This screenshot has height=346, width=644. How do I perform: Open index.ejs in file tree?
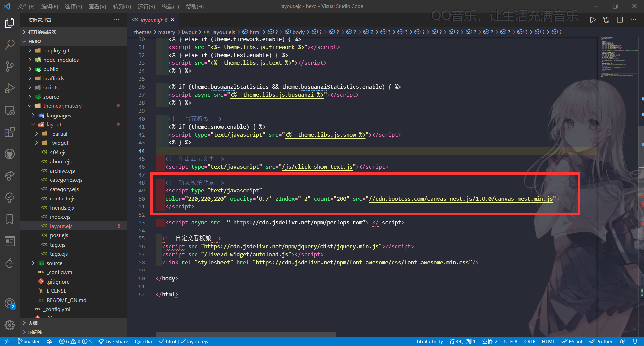73,217
